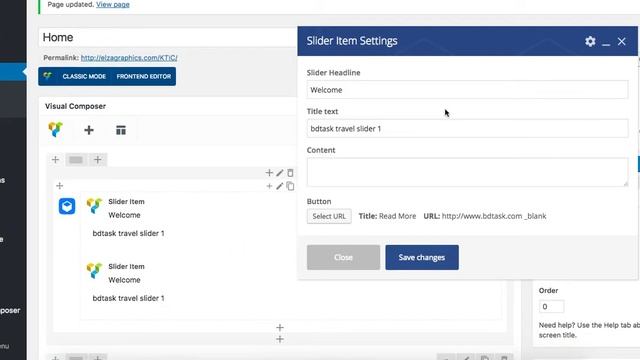The height and width of the screenshot is (360, 640).
Task: Click the Title text input field
Action: [467, 129]
